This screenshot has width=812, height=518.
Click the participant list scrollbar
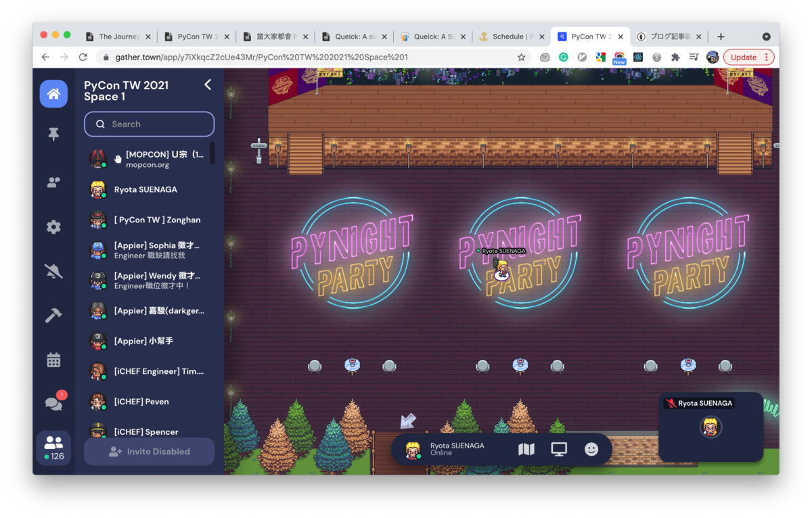tap(212, 153)
